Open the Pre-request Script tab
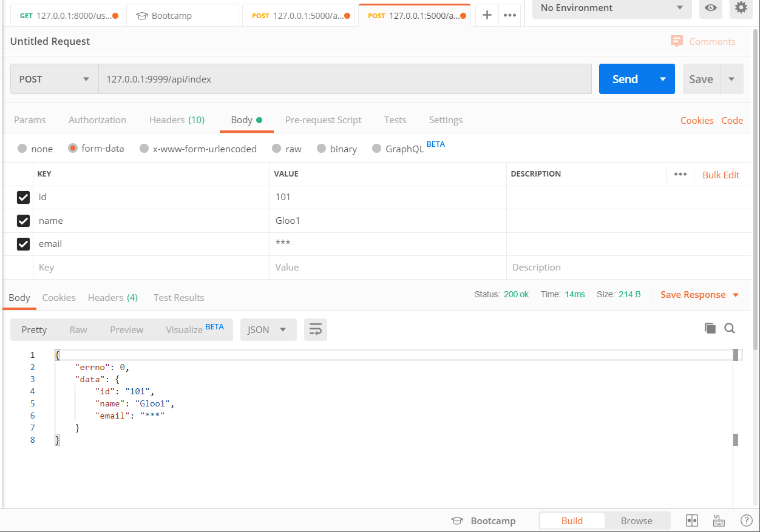Screen dimensions: 760x532 323,120
